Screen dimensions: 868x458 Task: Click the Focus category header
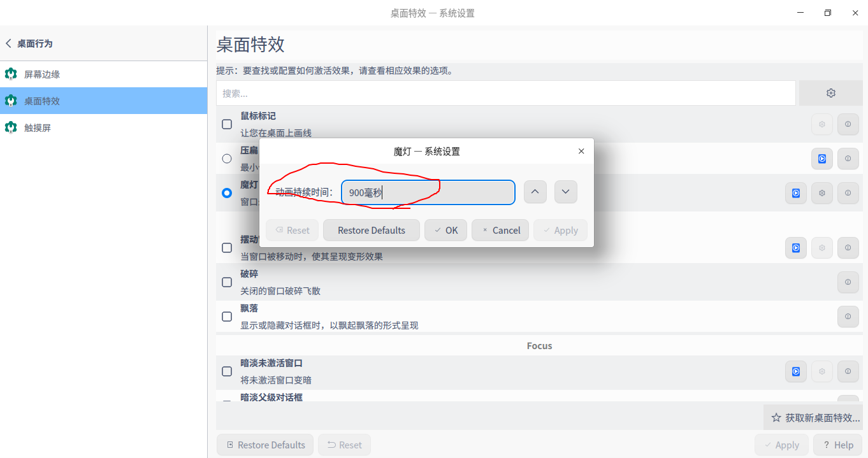(539, 346)
